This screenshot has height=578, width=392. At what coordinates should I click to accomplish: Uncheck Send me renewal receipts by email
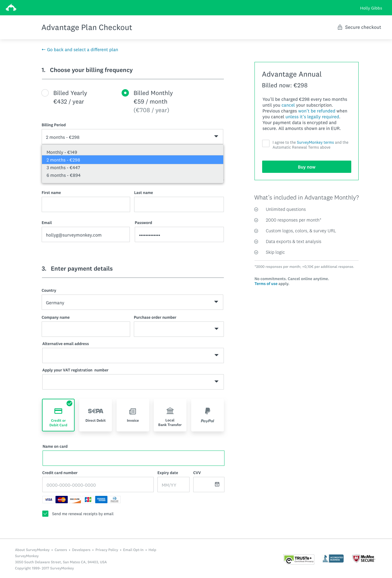pyautogui.click(x=45, y=514)
